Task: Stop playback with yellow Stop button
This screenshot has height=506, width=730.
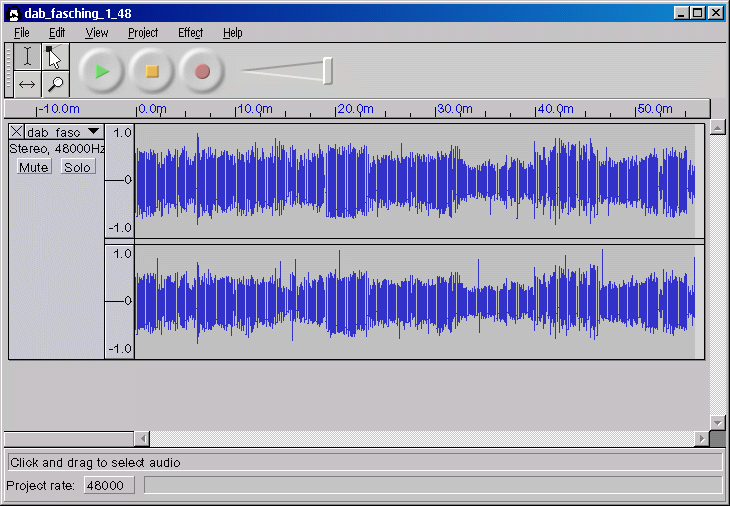Action: [x=152, y=71]
